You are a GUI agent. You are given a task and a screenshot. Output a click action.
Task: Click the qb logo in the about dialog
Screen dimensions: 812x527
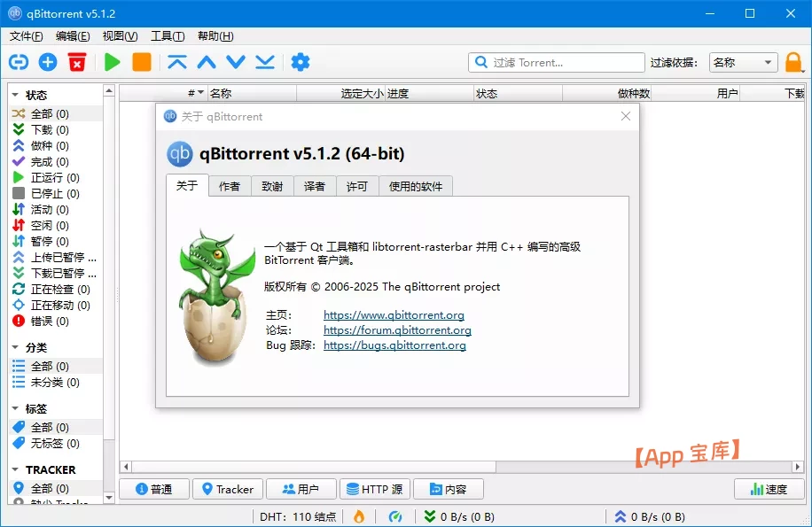click(x=180, y=153)
